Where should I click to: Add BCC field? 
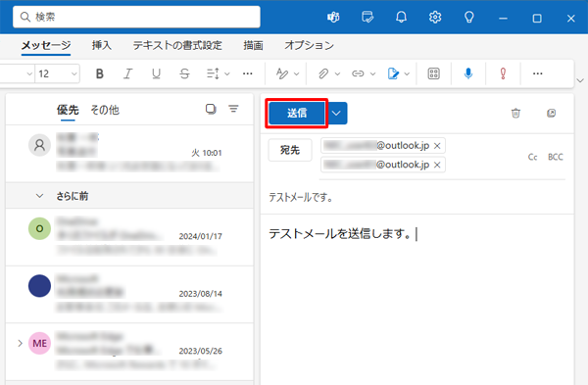[556, 157]
